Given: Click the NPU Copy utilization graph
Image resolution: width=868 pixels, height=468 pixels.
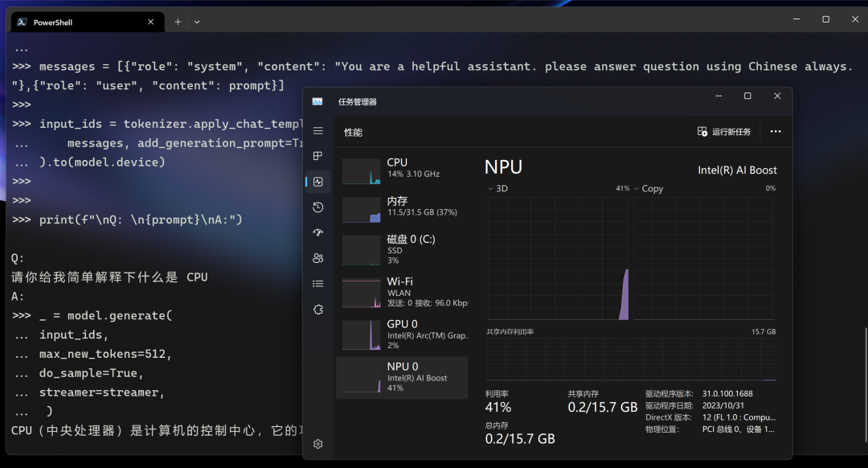Looking at the screenshot, I should pos(703,258).
